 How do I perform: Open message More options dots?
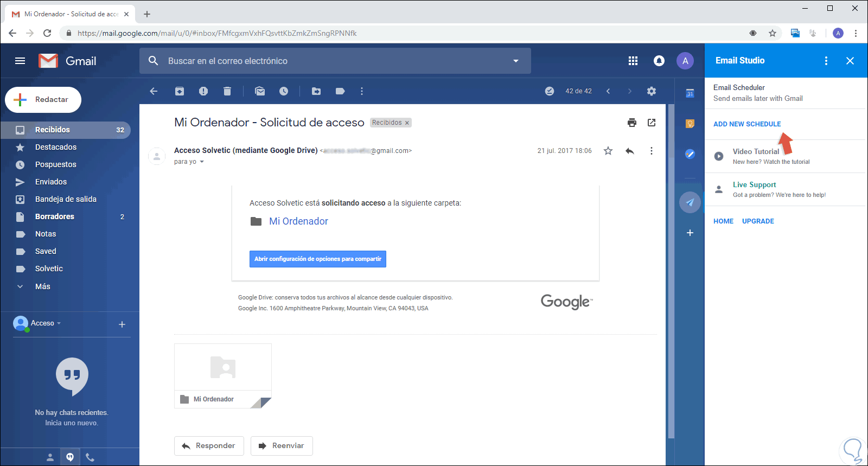pyautogui.click(x=652, y=151)
